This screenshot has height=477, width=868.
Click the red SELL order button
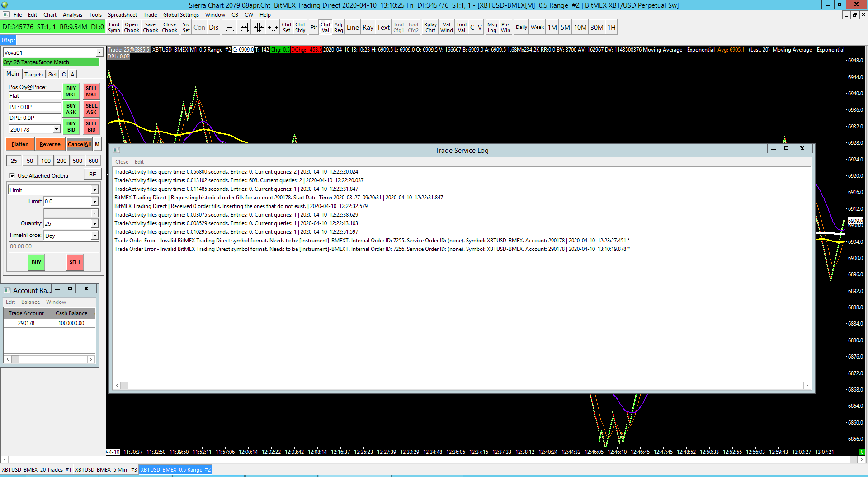tap(75, 262)
